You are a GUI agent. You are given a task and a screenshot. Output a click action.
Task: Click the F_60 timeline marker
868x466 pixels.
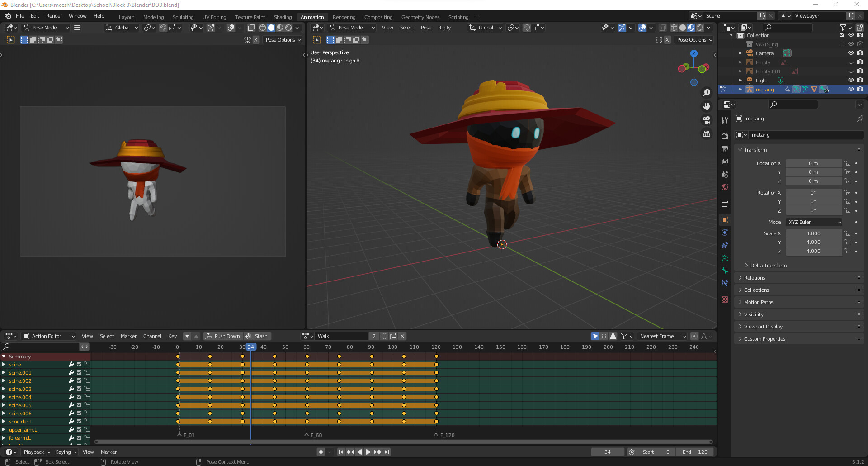[307, 435]
